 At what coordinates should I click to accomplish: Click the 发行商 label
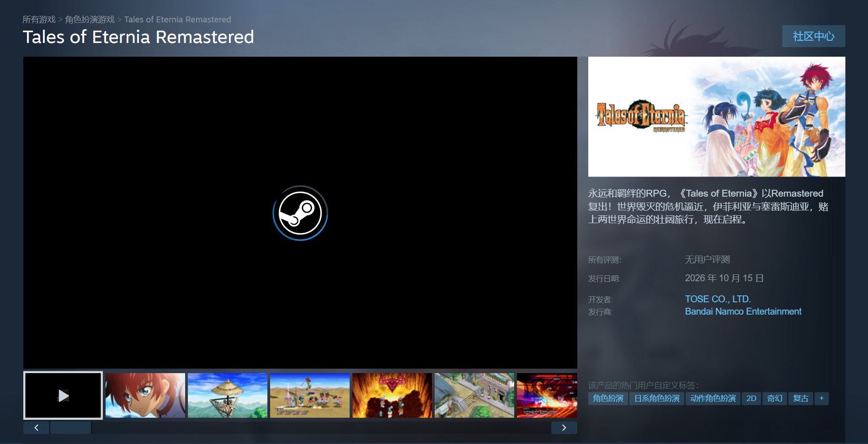tap(601, 312)
